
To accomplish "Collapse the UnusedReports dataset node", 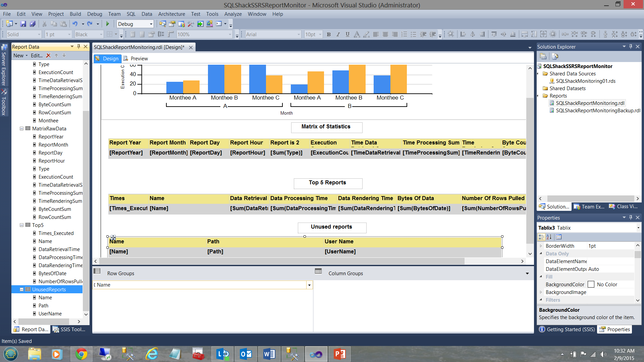I will point(22,289).
